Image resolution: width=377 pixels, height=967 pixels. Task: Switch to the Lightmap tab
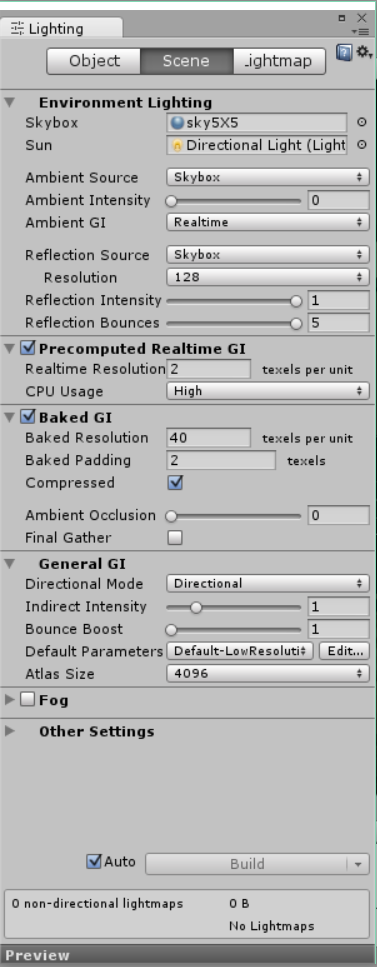tap(280, 61)
